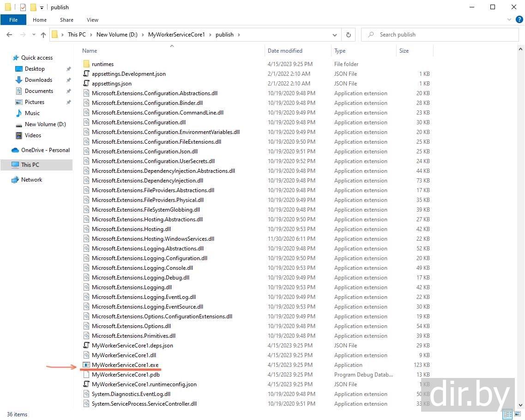This screenshot has height=420, width=525.
Task: Refresh the publish folder view
Action: click(x=349, y=35)
